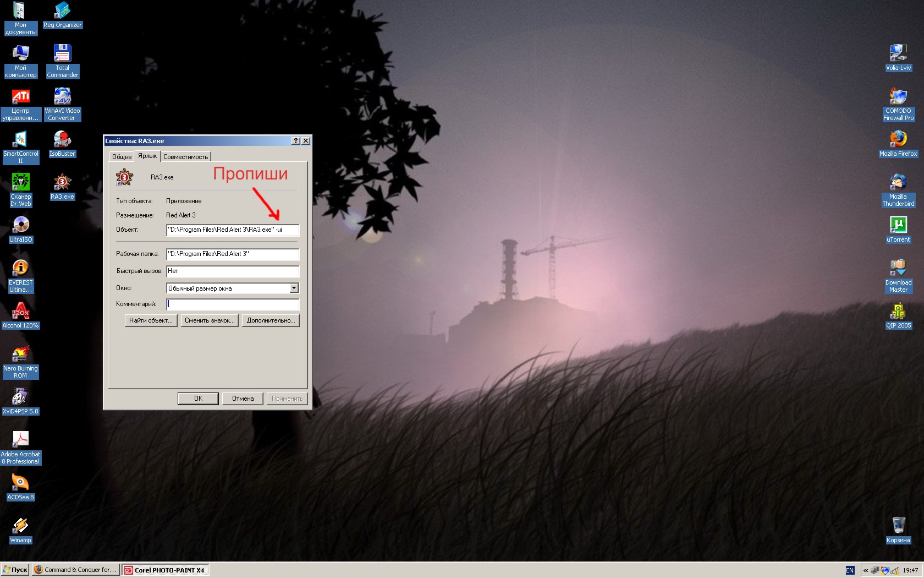The image size is (924, 578).
Task: Cancel the dialog with Отмена
Action: (243, 399)
